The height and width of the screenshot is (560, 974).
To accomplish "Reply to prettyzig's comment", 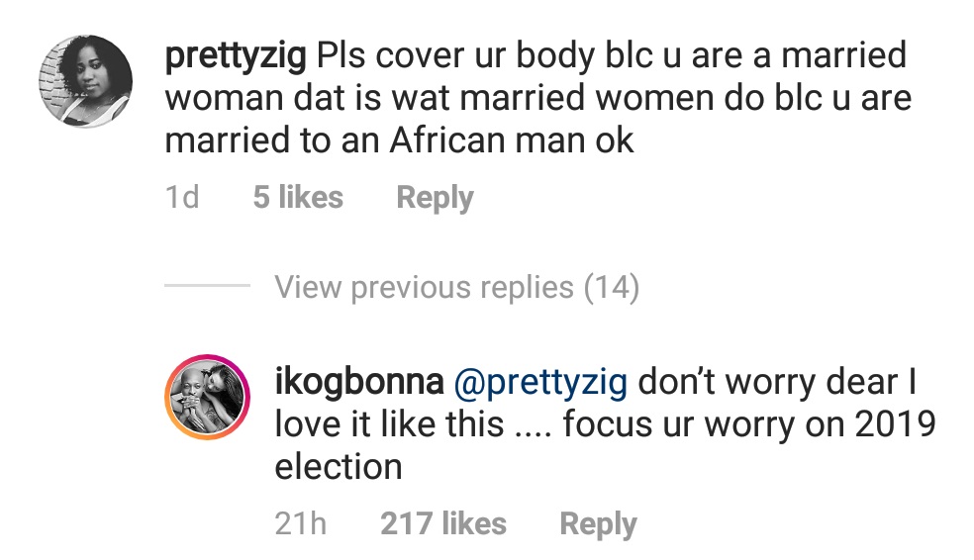I will 435,198.
